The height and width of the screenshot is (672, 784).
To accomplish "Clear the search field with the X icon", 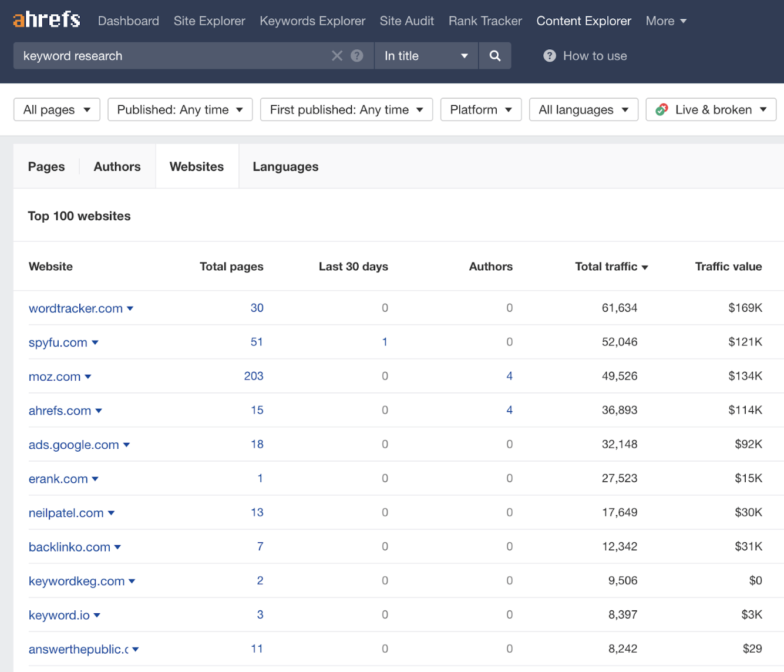I will coord(337,56).
